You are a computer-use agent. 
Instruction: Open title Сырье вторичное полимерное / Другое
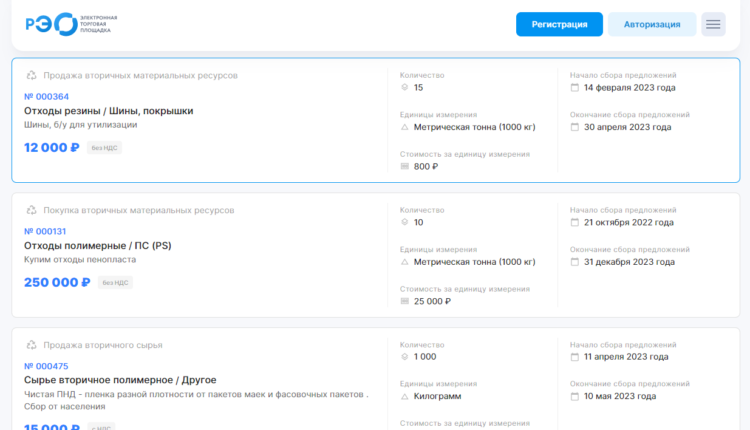(x=120, y=380)
